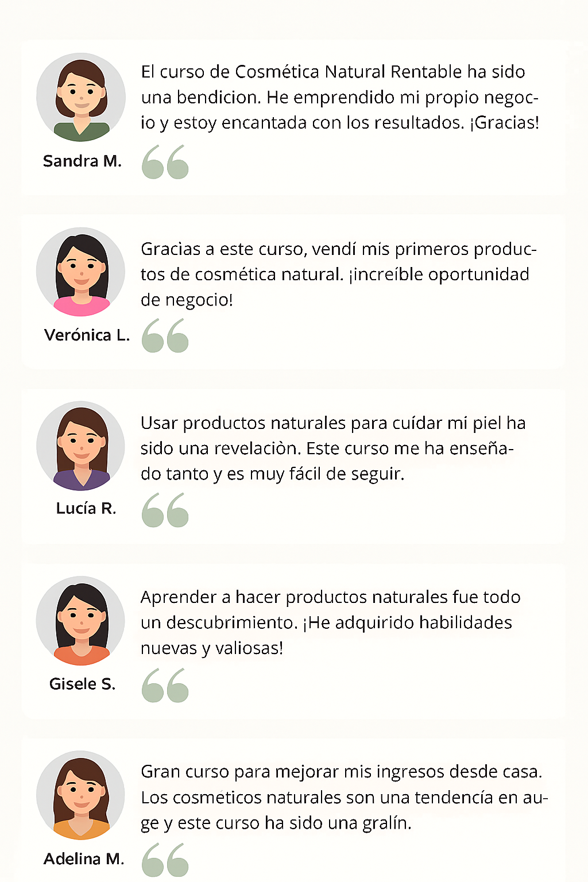Select the name label Gisele S.
This screenshot has width=588, height=882.
coord(83,684)
